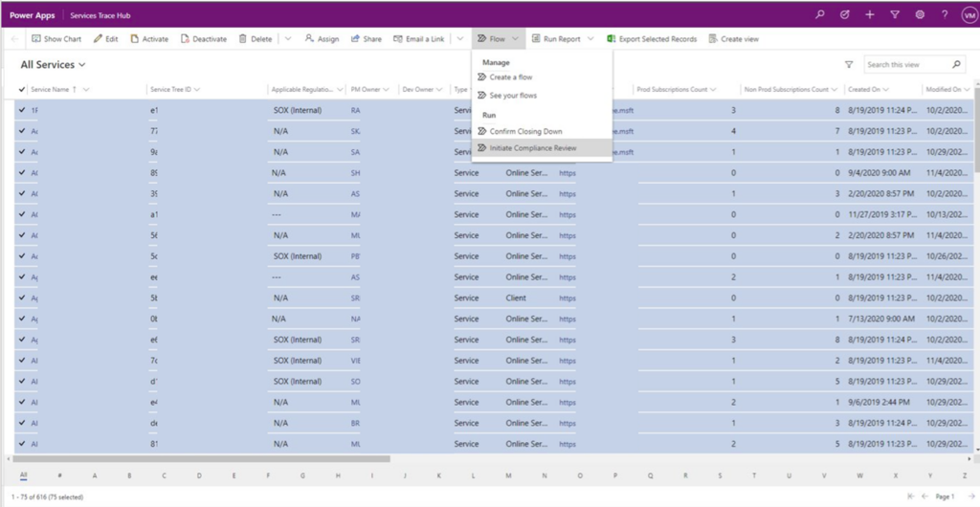Open the help question mark icon

[945, 15]
